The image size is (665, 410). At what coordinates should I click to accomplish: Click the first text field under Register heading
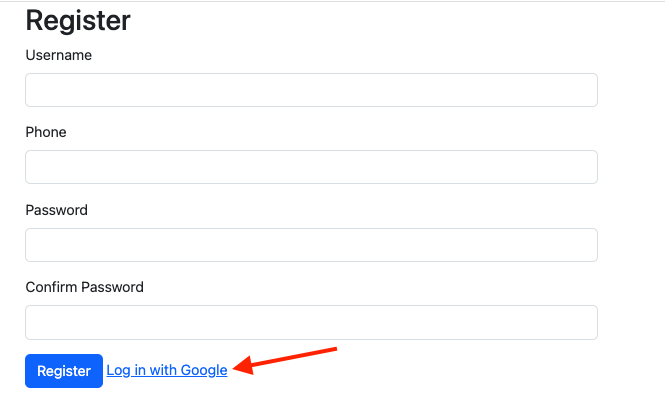click(x=311, y=90)
